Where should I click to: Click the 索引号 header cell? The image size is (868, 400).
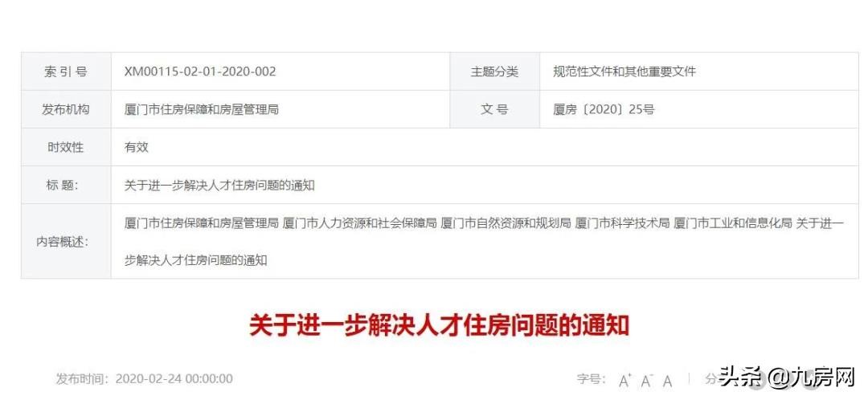click(x=66, y=71)
